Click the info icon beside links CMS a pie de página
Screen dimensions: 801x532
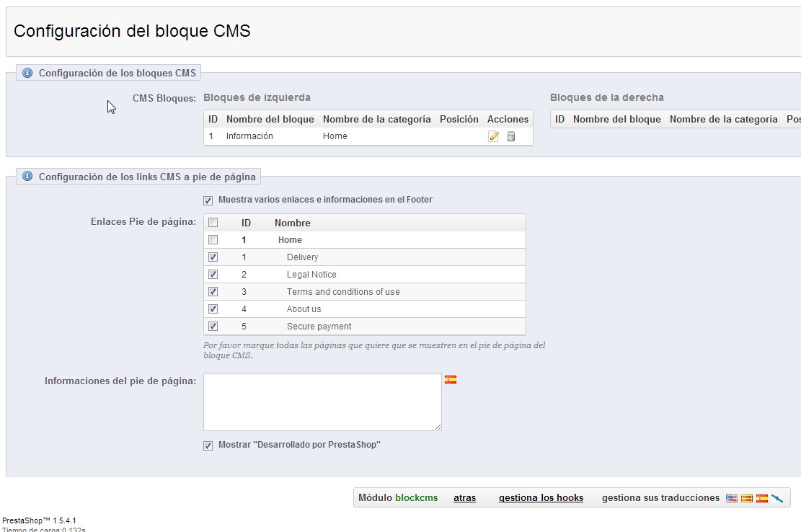coord(27,177)
